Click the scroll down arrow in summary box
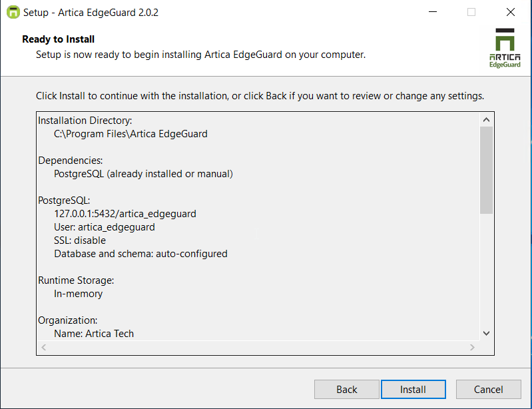Viewport: 532px width, 409px height. coord(486,333)
